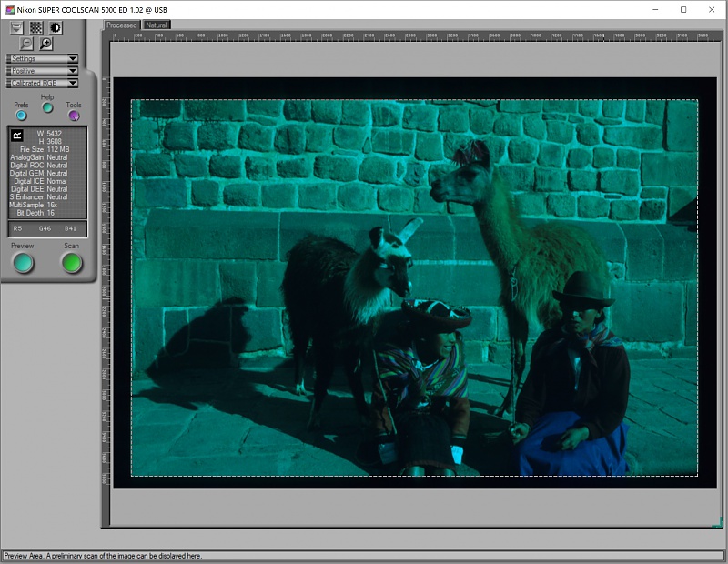Click the zoom out magnifier
Image resolution: width=728 pixels, height=564 pixels.
26,44
